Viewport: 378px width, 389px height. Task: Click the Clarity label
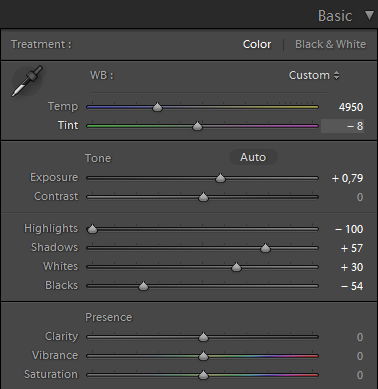pos(61,336)
